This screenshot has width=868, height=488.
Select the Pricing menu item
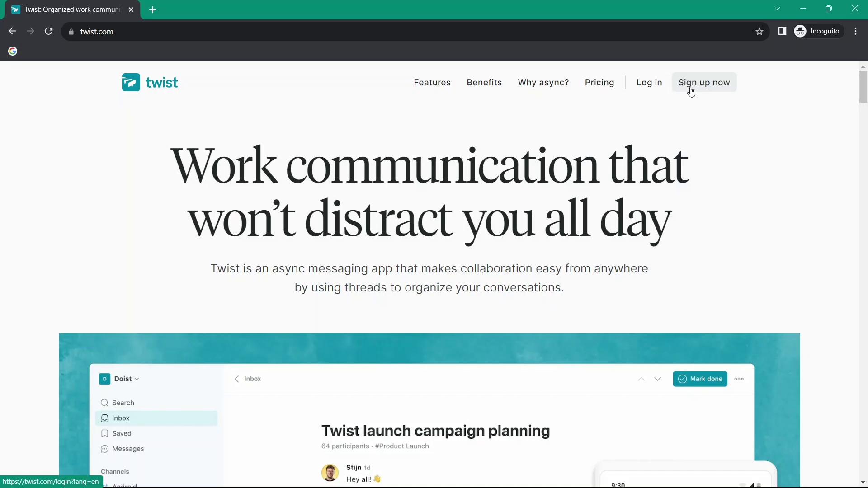point(599,82)
